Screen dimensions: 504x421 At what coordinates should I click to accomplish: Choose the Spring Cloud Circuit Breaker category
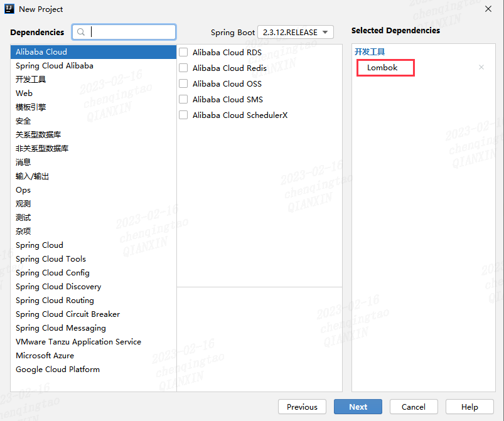coord(94,314)
